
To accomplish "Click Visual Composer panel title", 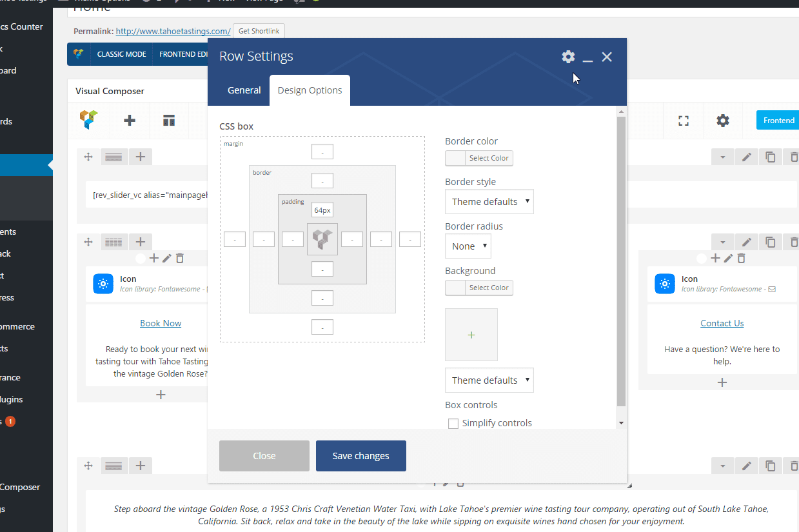I will click(x=110, y=91).
